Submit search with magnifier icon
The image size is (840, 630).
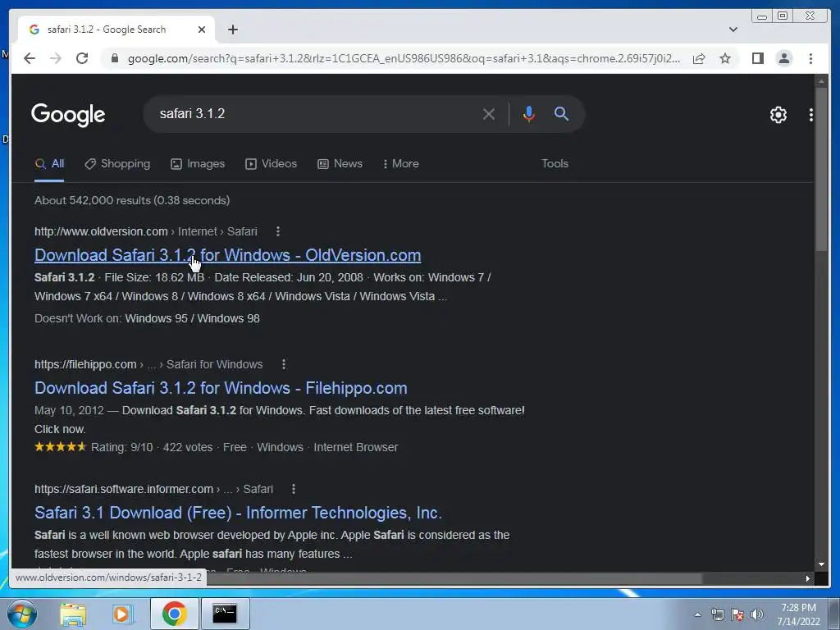click(561, 113)
